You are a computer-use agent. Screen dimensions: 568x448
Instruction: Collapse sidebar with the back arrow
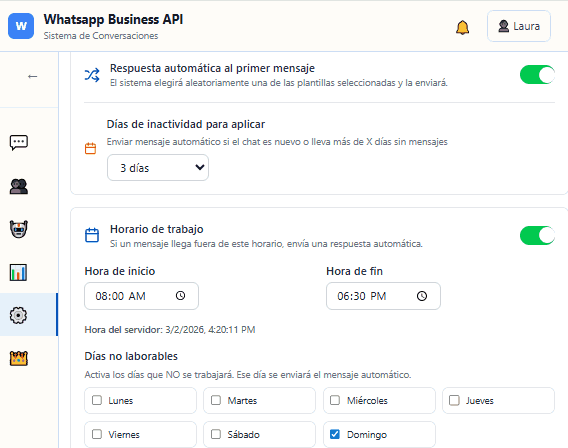click(x=33, y=76)
